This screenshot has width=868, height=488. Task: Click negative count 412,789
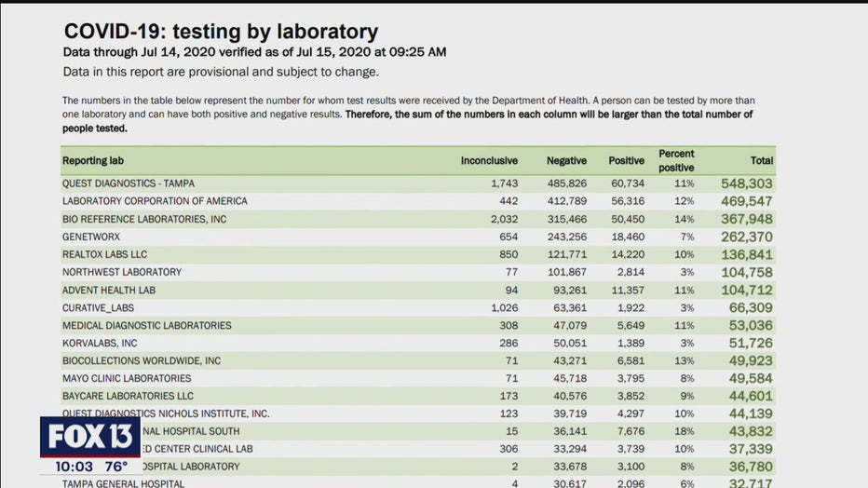tap(567, 201)
